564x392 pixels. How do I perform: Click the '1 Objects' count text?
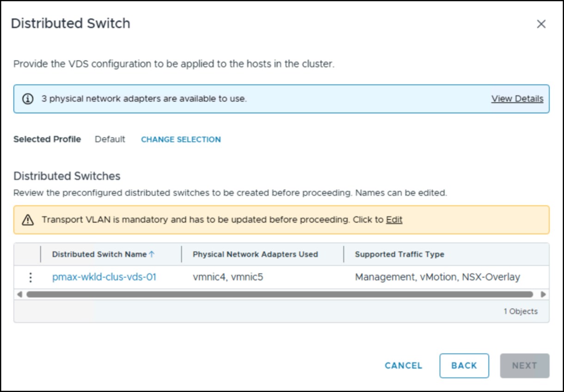[521, 312]
